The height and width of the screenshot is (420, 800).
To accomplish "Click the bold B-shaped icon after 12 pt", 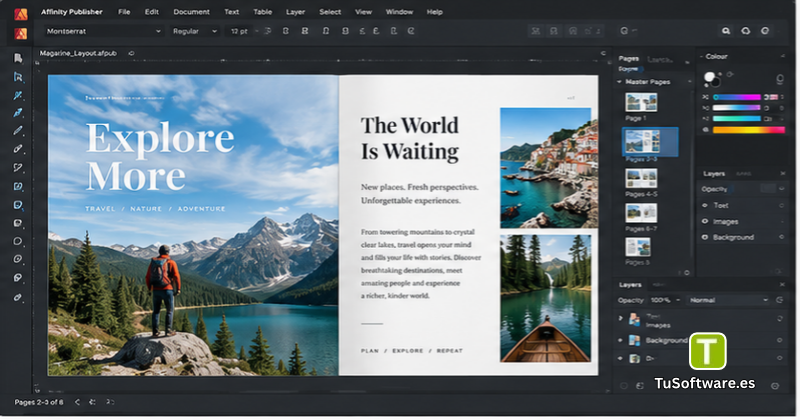I will (x=305, y=31).
